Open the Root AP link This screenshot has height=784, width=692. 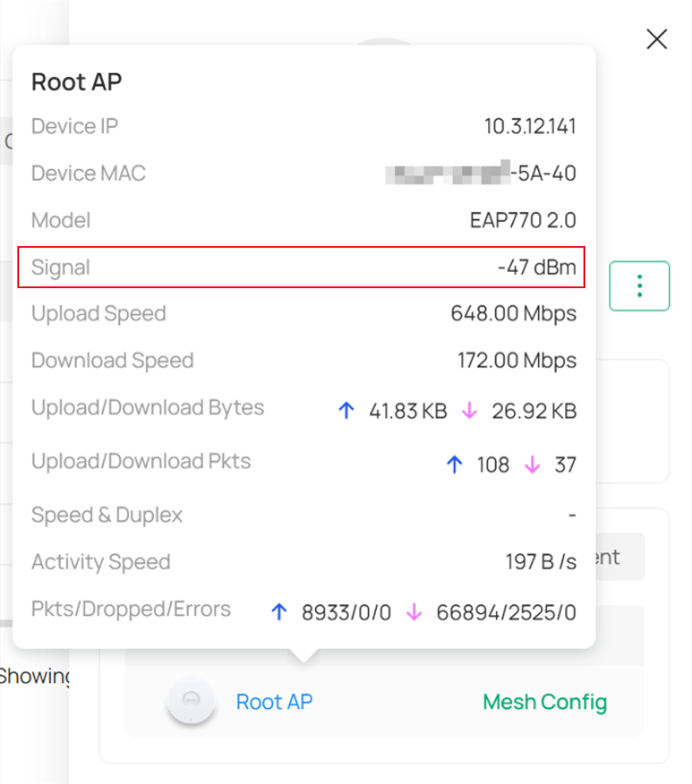(x=274, y=702)
